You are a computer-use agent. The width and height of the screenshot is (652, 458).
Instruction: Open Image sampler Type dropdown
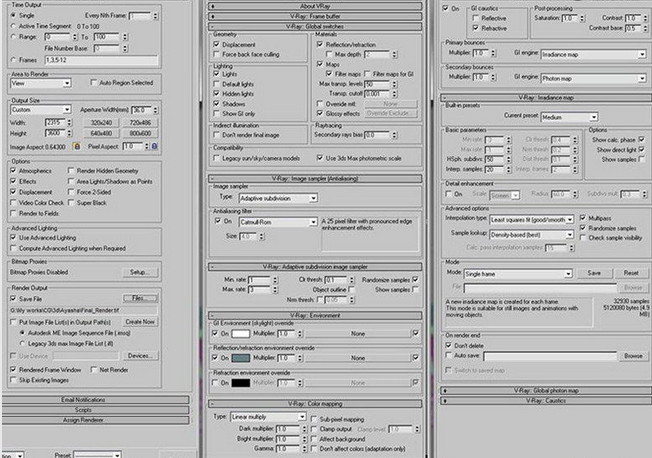click(x=278, y=198)
